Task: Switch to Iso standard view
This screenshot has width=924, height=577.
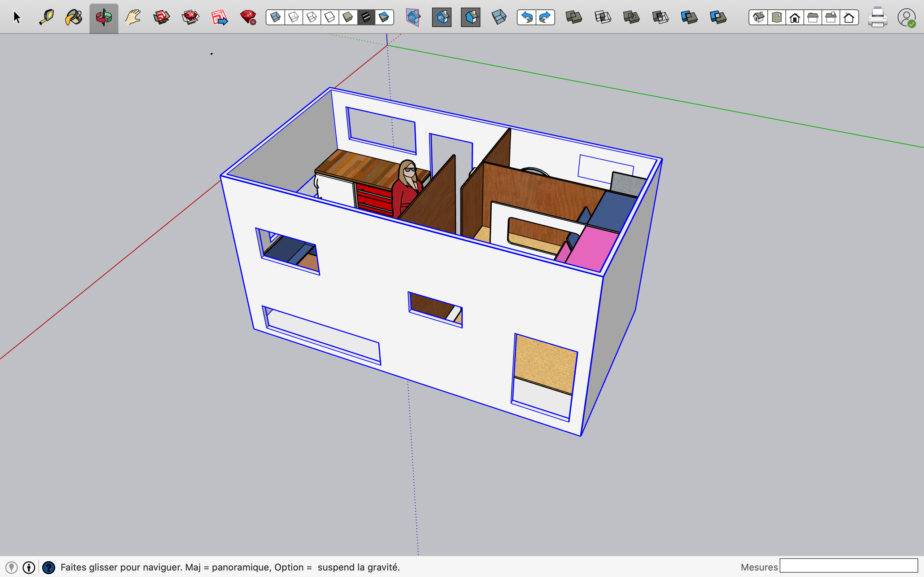Action: pos(758,18)
